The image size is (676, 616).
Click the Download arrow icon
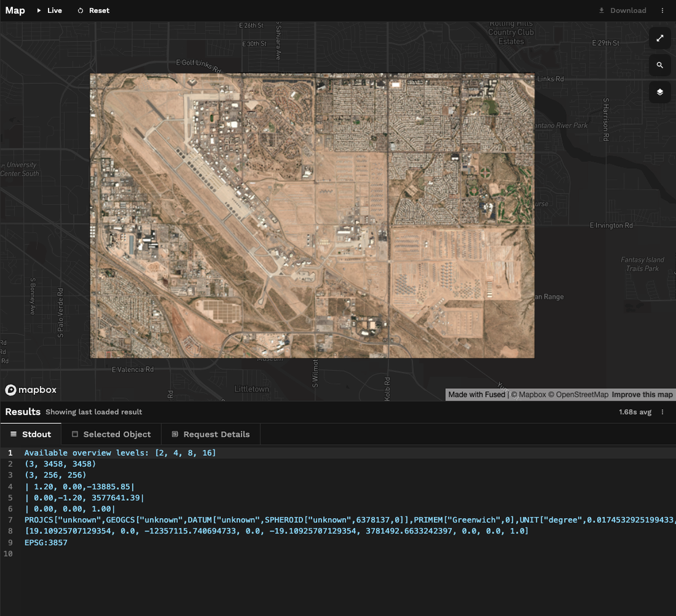pos(602,10)
